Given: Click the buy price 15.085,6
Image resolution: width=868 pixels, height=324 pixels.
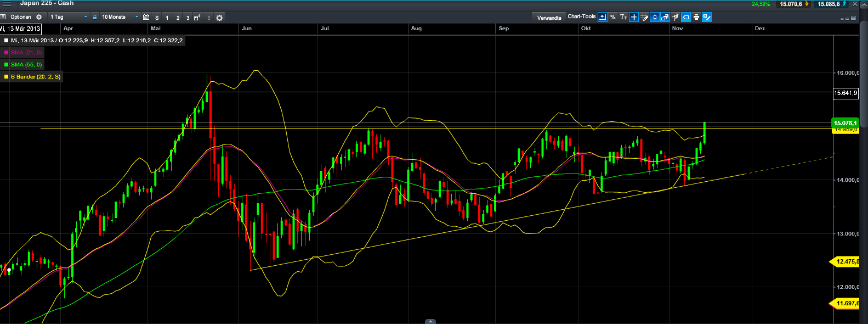Looking at the screenshot, I should pos(831,4).
